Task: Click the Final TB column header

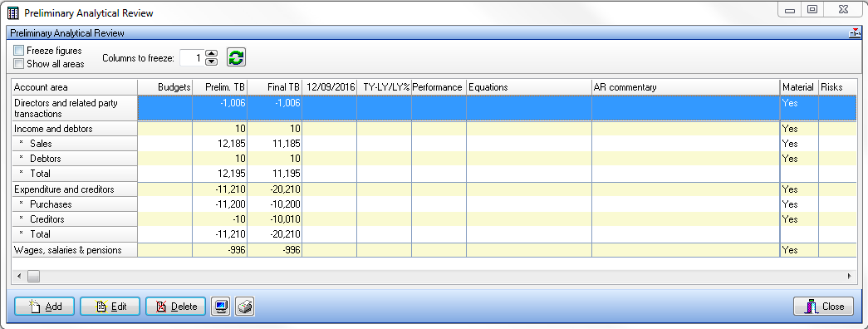Action: click(275, 87)
